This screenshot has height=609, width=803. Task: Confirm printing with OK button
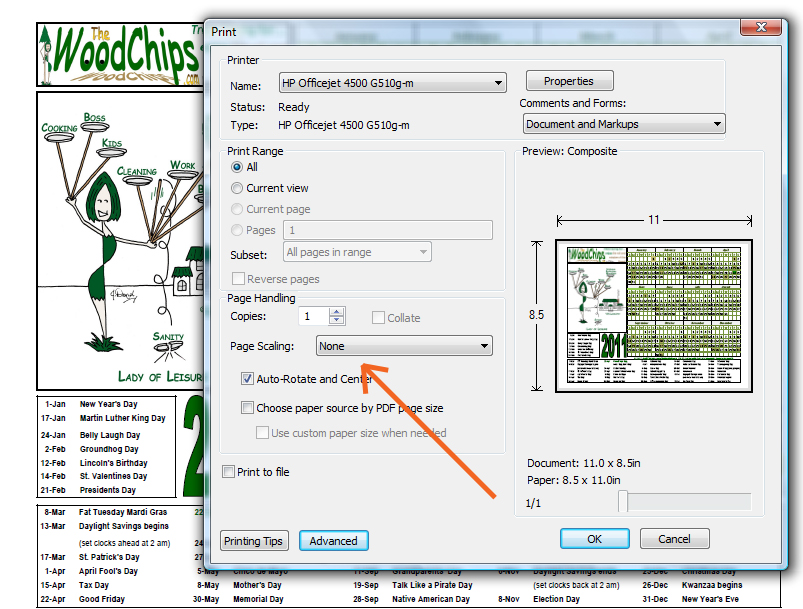click(x=595, y=539)
